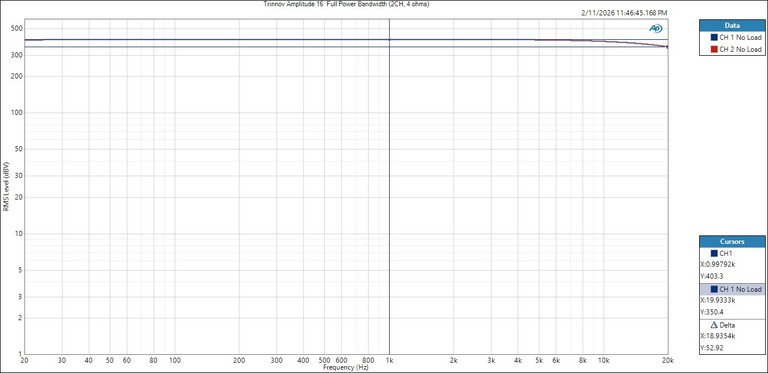768x373 pixels.
Task: Click the 'RMS Level (dBV)' axis label
Action: (6, 187)
